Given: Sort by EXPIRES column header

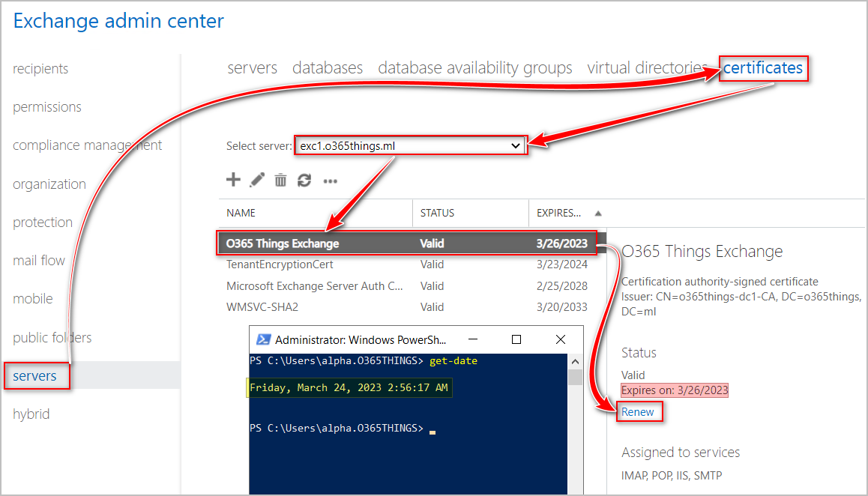Looking at the screenshot, I should point(558,213).
